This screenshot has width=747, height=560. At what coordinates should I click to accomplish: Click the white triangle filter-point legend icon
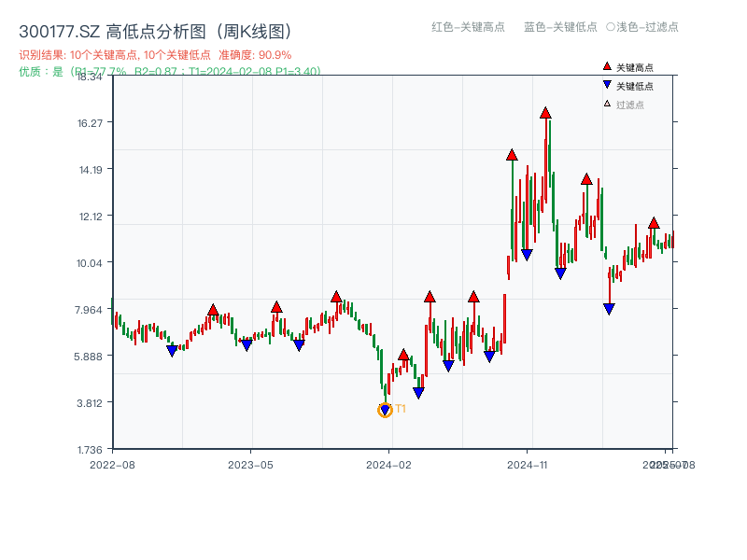point(607,104)
